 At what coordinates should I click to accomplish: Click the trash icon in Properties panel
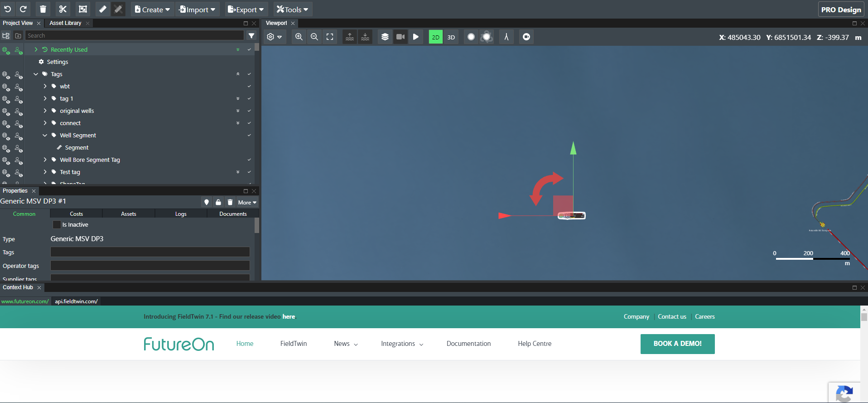(x=230, y=202)
